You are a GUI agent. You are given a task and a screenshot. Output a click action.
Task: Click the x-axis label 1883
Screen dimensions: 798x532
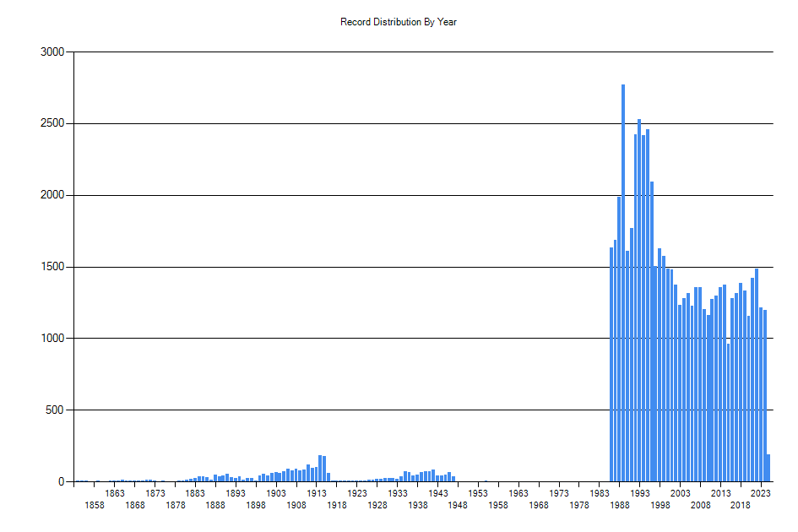click(195, 493)
